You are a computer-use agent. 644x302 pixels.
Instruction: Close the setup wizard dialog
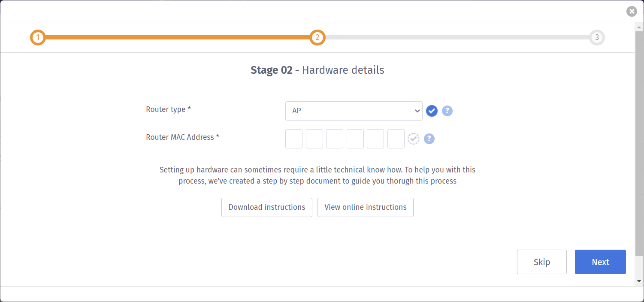[x=631, y=12]
